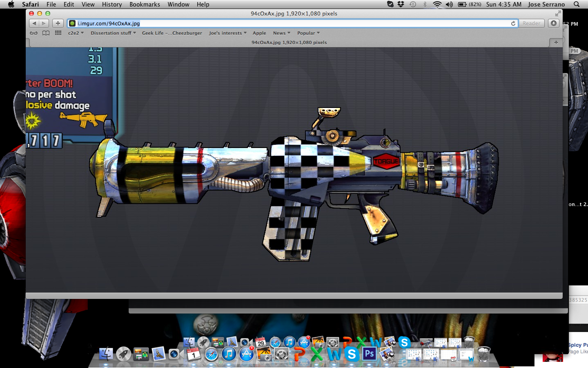Open the Apple bookmark link
Image resolution: width=588 pixels, height=368 pixels.
259,33
